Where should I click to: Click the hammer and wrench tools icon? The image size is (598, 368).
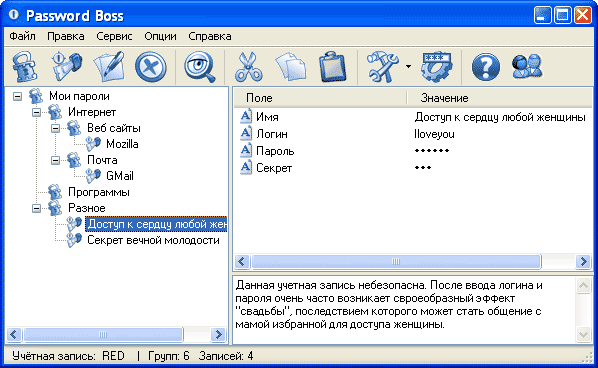(x=383, y=67)
